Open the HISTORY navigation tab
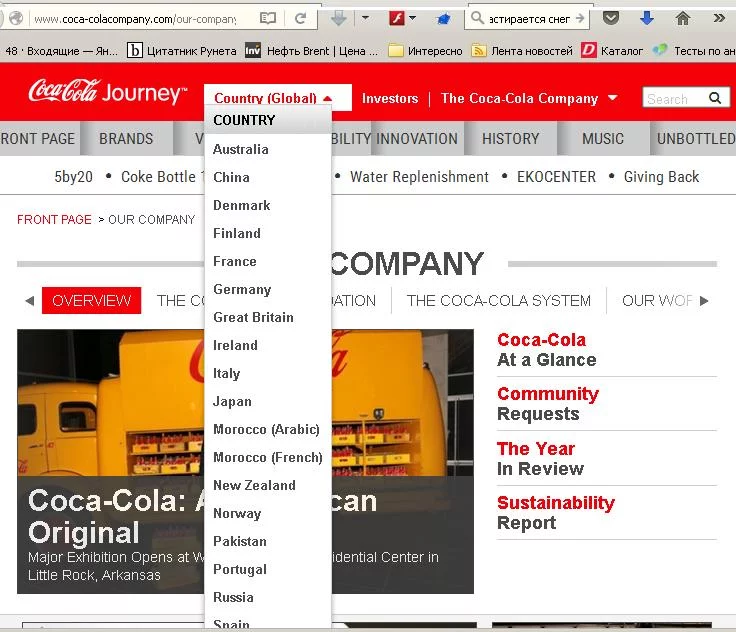 [510, 139]
